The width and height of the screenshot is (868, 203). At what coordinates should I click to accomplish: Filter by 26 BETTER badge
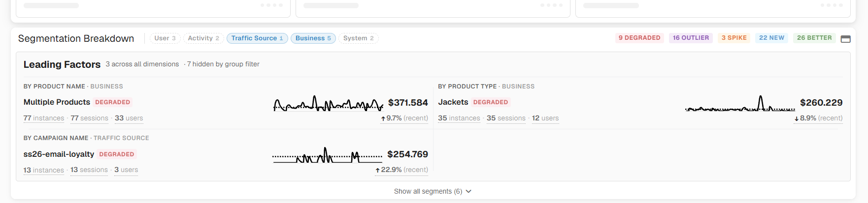tap(814, 38)
